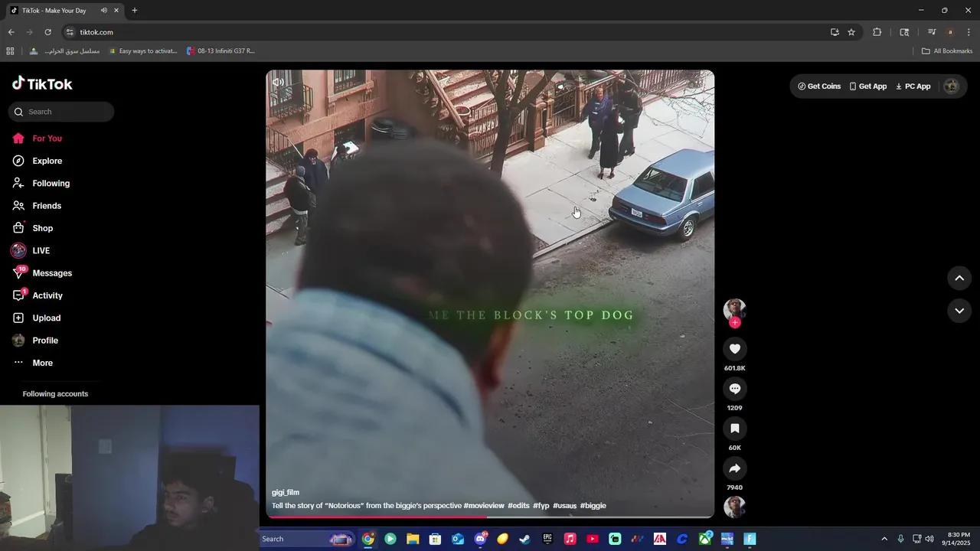Click the #movieview hashtag
The height and width of the screenshot is (551, 980).
pos(484,506)
